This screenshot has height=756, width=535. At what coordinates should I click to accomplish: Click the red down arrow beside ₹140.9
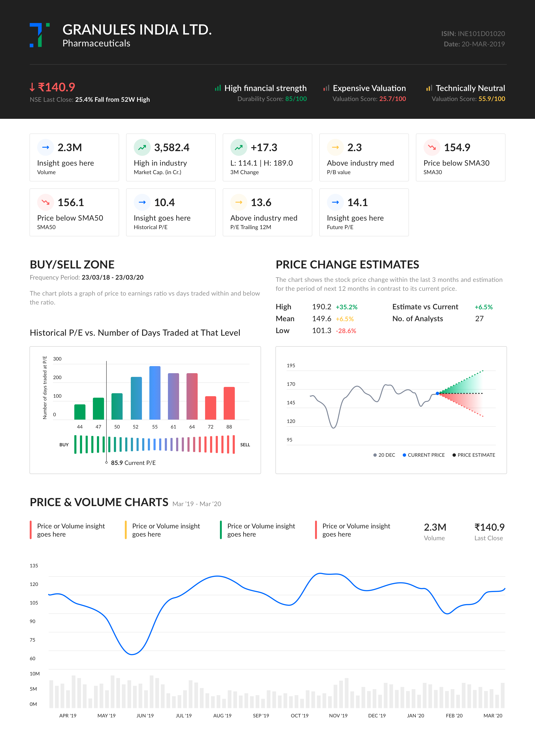32,87
